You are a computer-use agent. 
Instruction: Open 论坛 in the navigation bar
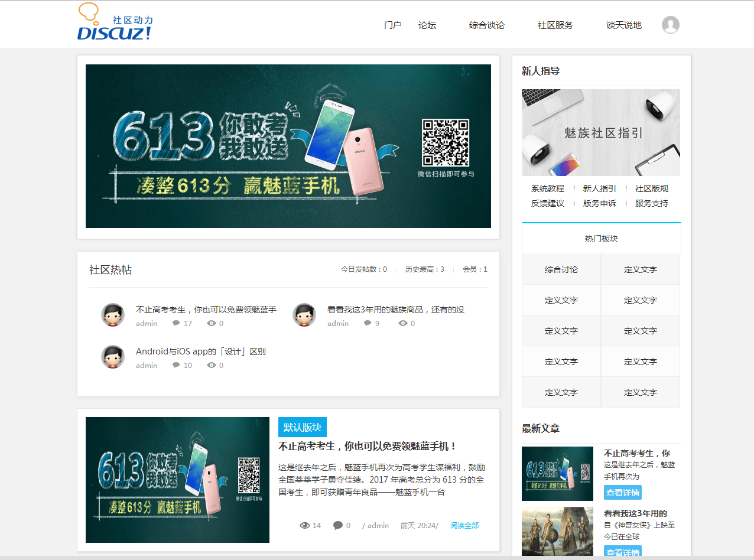[427, 25]
